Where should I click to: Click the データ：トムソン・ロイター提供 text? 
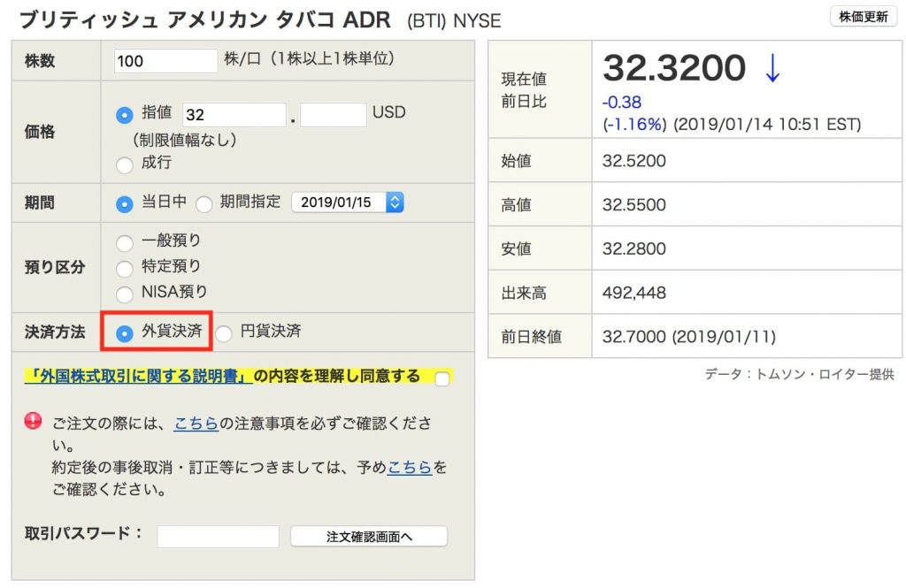(799, 374)
